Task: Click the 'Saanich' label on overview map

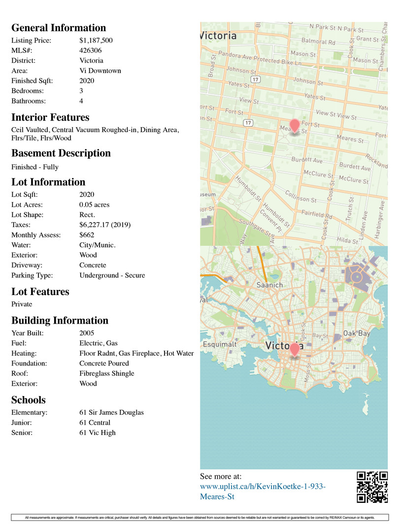Action: tap(269, 285)
